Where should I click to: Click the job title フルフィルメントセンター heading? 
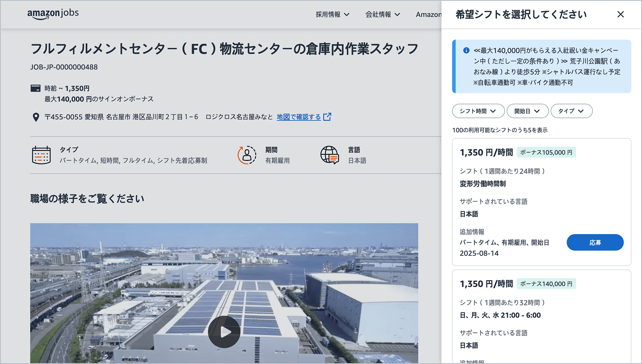[x=224, y=49]
